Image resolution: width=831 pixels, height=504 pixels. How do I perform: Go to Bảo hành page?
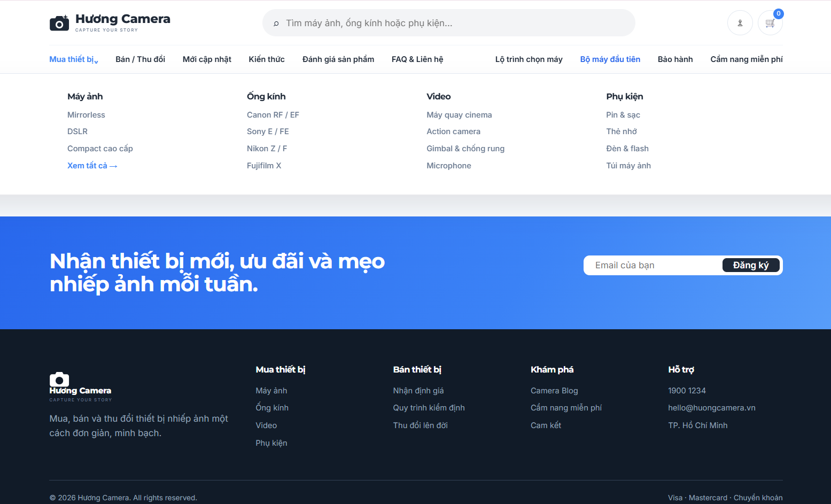click(675, 59)
